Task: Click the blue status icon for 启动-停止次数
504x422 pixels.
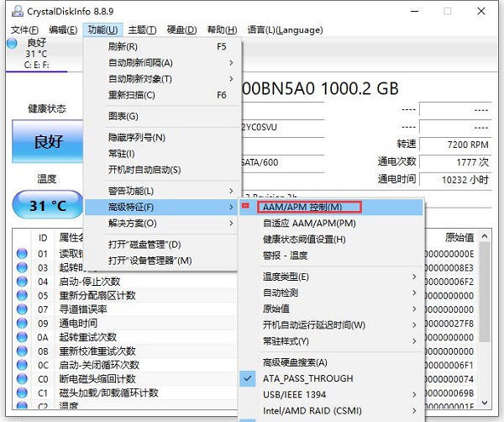Action: 21,281
